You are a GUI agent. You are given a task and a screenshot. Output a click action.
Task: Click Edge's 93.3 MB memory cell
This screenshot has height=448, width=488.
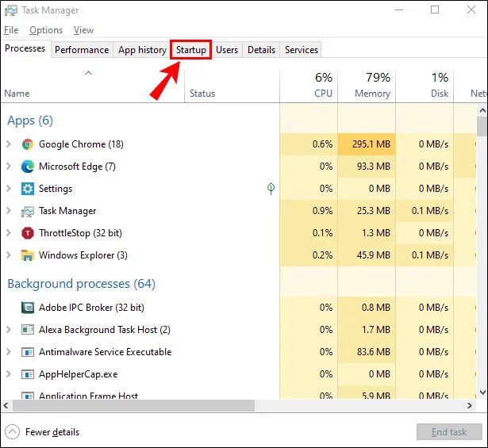tap(367, 167)
